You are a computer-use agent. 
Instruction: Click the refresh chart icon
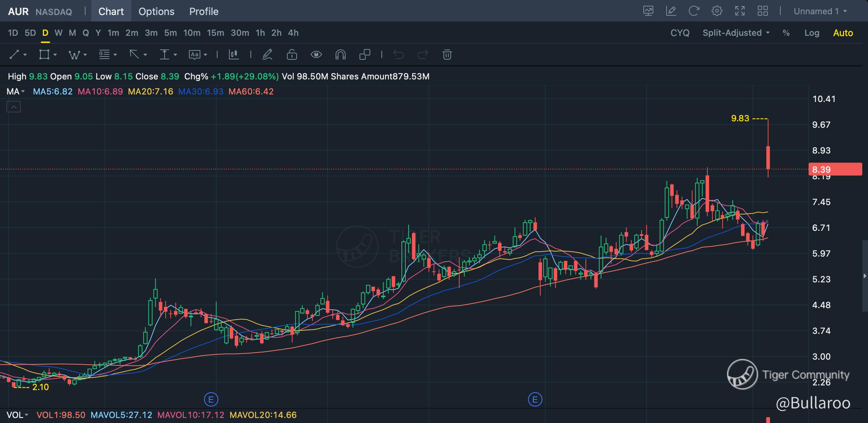point(694,11)
